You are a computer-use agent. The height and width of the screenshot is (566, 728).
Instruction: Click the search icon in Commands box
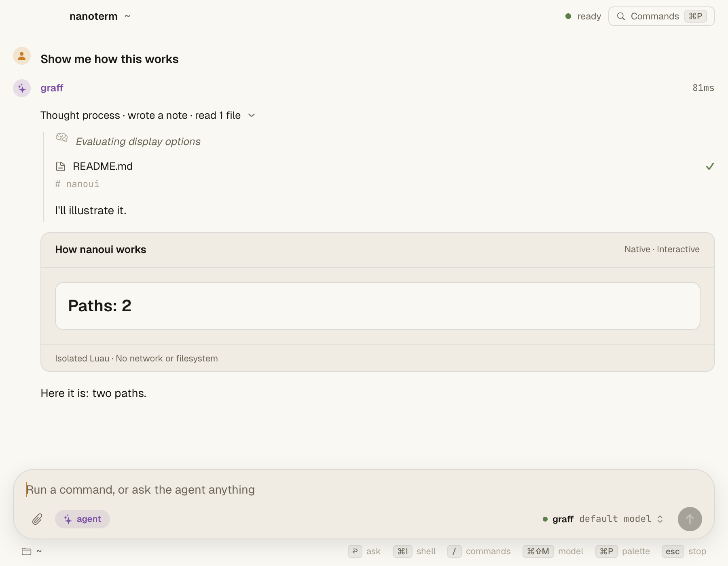click(621, 16)
